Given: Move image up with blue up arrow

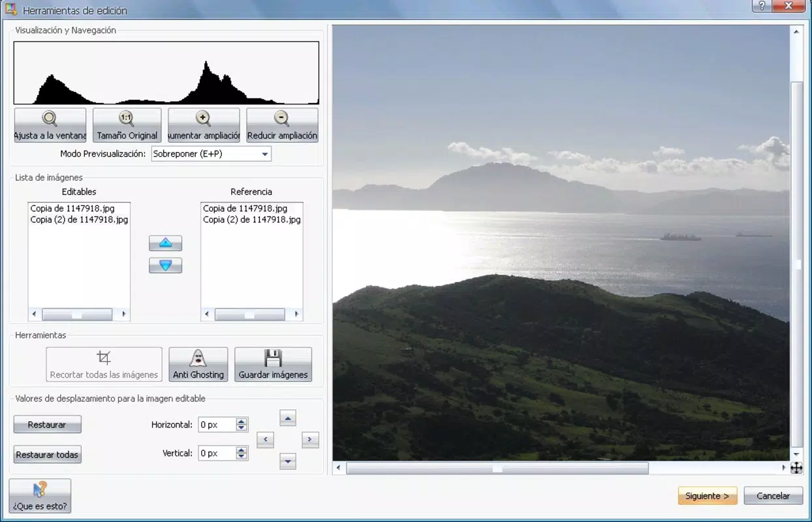Looking at the screenshot, I should tap(165, 243).
